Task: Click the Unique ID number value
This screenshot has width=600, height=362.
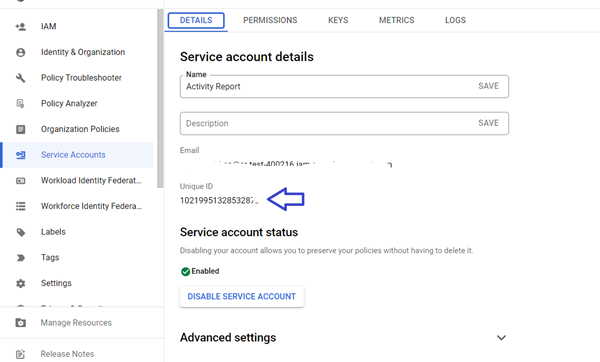Action: pos(218,201)
